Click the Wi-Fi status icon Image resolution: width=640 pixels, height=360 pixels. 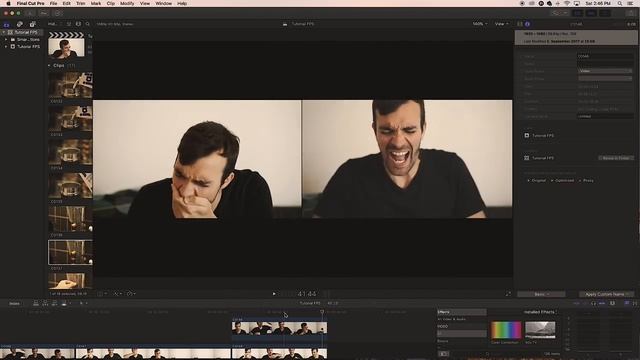click(567, 3)
